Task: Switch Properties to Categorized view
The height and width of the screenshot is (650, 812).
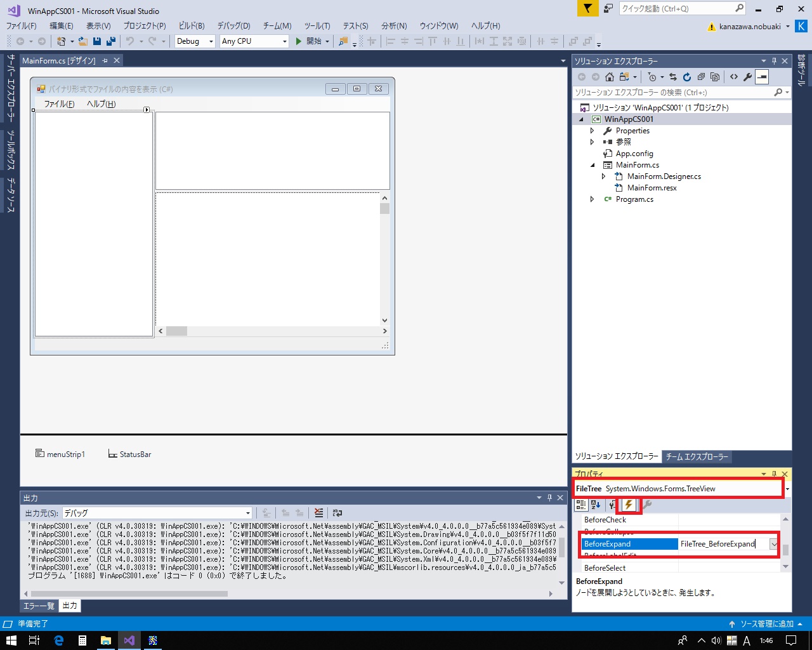Action: pos(581,505)
